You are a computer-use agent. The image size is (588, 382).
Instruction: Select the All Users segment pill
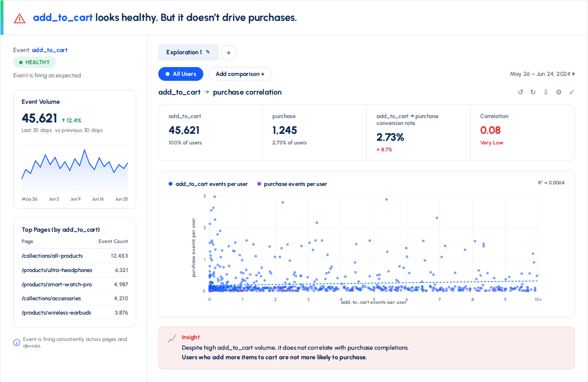pos(181,74)
